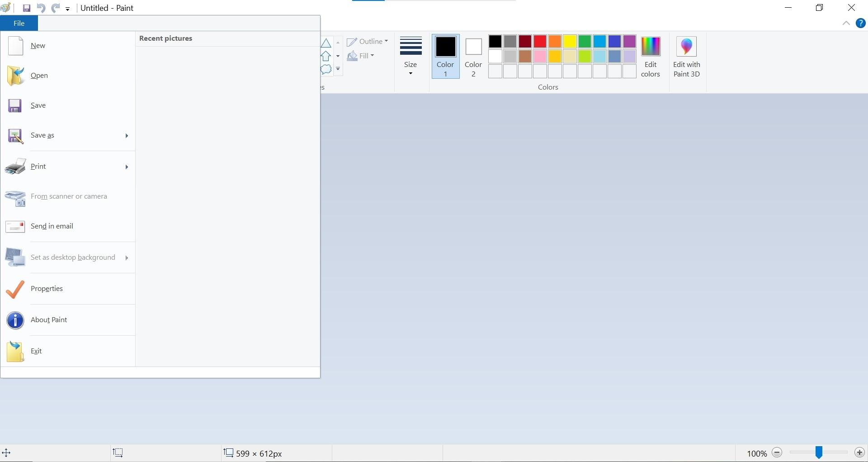Pick the turquoise color swatch
The width and height of the screenshot is (868, 462).
point(599,42)
